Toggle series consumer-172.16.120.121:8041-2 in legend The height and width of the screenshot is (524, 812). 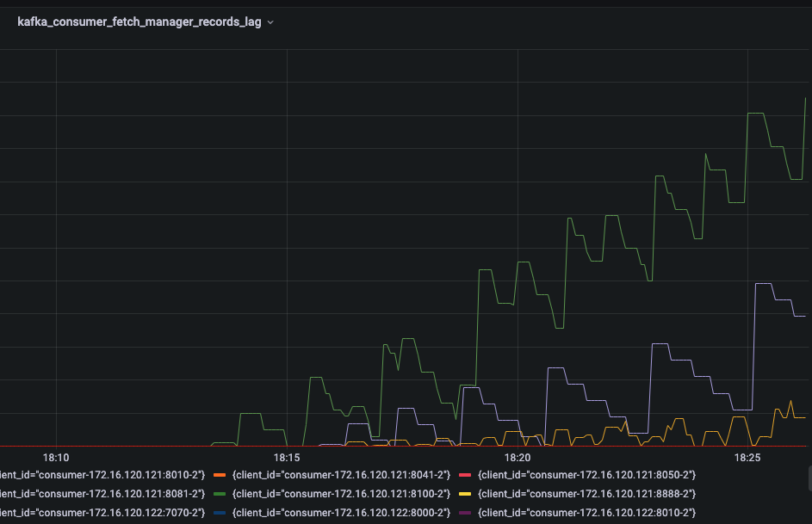[x=341, y=475]
